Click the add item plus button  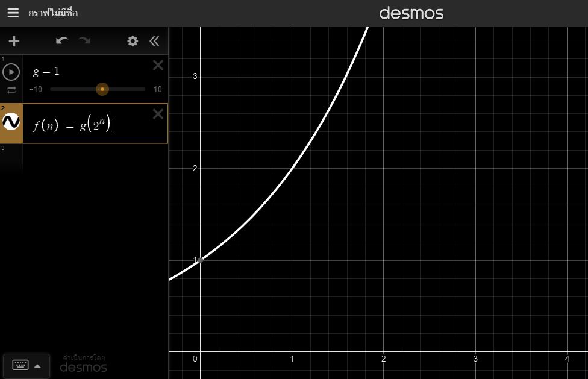pyautogui.click(x=14, y=41)
